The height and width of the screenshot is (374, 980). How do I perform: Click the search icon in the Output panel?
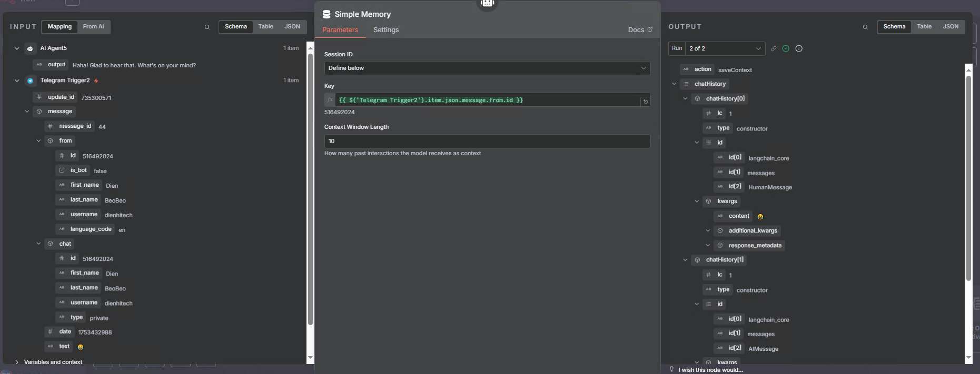865,27
